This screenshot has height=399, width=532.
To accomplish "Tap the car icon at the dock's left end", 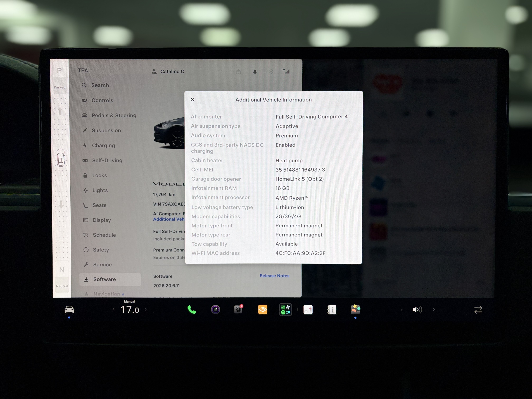I will tap(69, 310).
